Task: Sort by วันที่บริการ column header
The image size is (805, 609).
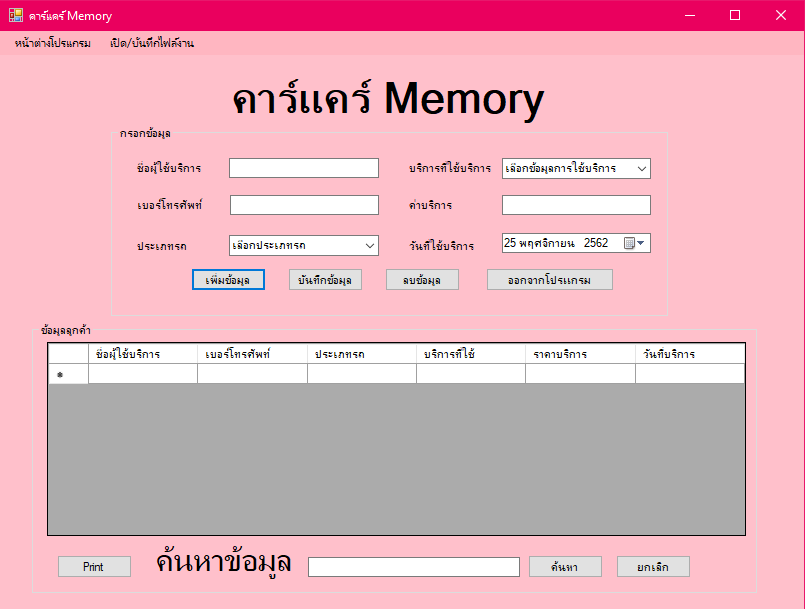Action: coord(690,354)
